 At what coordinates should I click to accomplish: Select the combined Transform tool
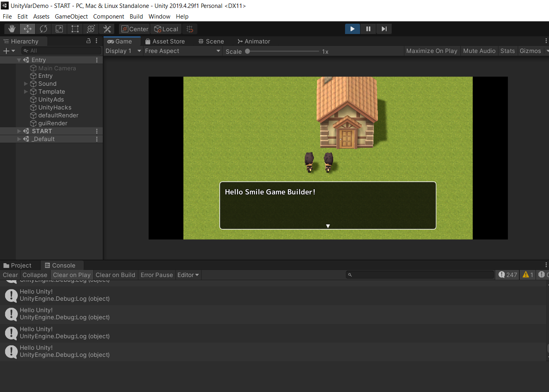(x=91, y=29)
